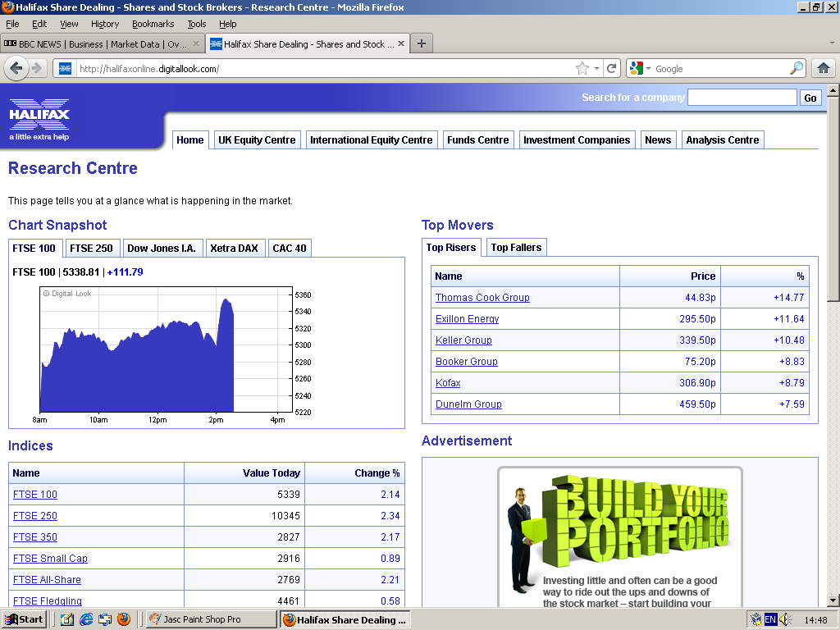Click the Go company search button
The width and height of the screenshot is (840, 630).
click(810, 98)
